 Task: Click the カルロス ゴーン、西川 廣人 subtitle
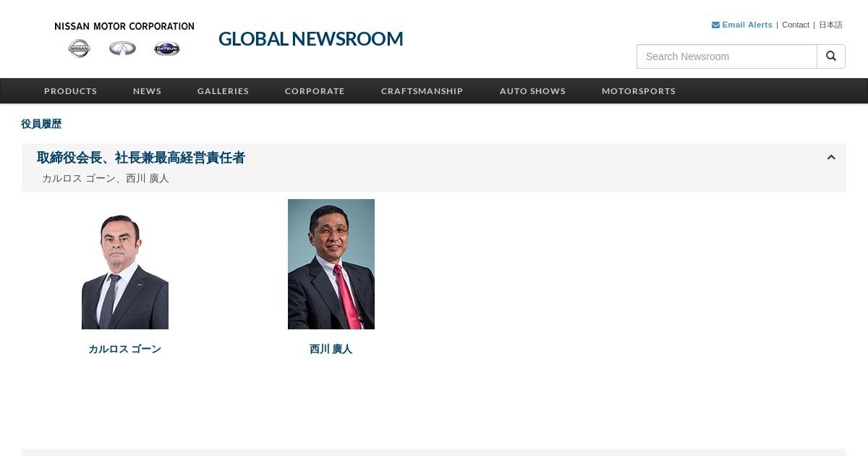click(x=106, y=178)
